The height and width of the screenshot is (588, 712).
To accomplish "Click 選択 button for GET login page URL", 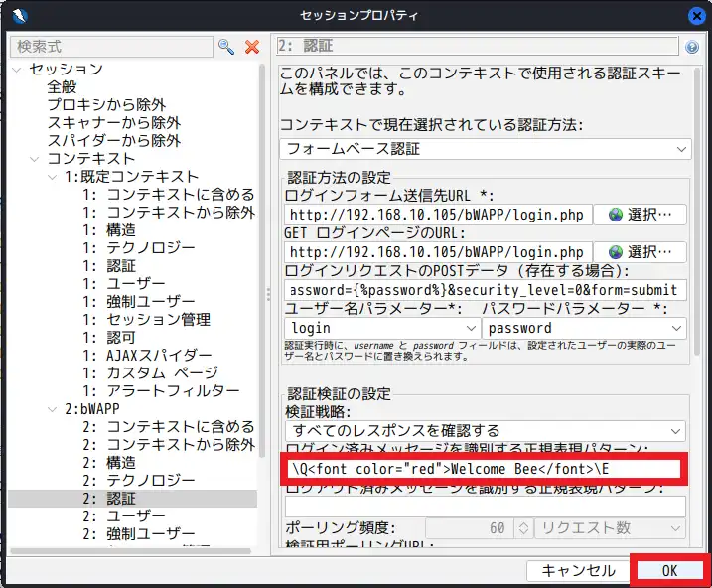I will point(640,252).
